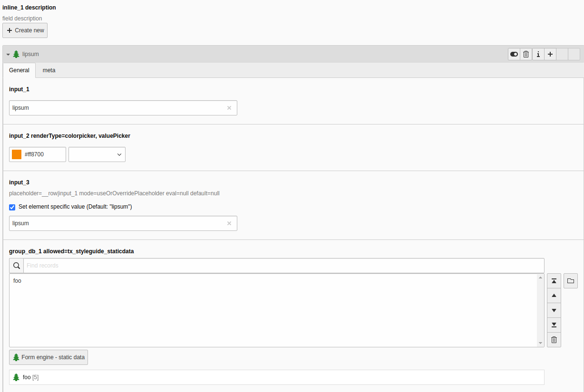Click the Create new button

coord(25,30)
